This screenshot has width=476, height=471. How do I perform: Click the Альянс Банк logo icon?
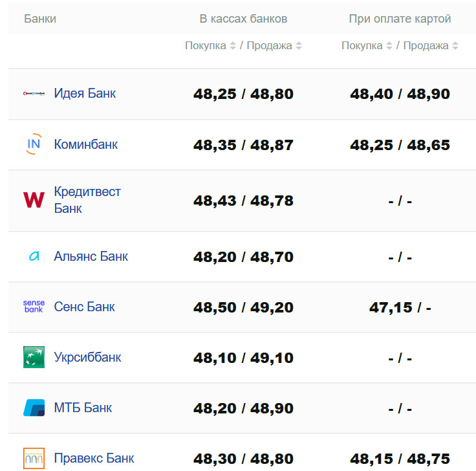coord(34,256)
